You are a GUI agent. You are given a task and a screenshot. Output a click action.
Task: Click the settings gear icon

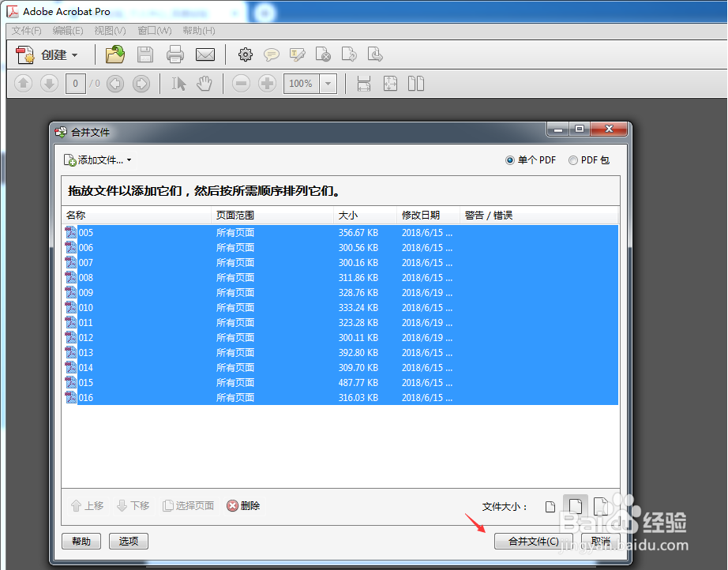tap(245, 54)
